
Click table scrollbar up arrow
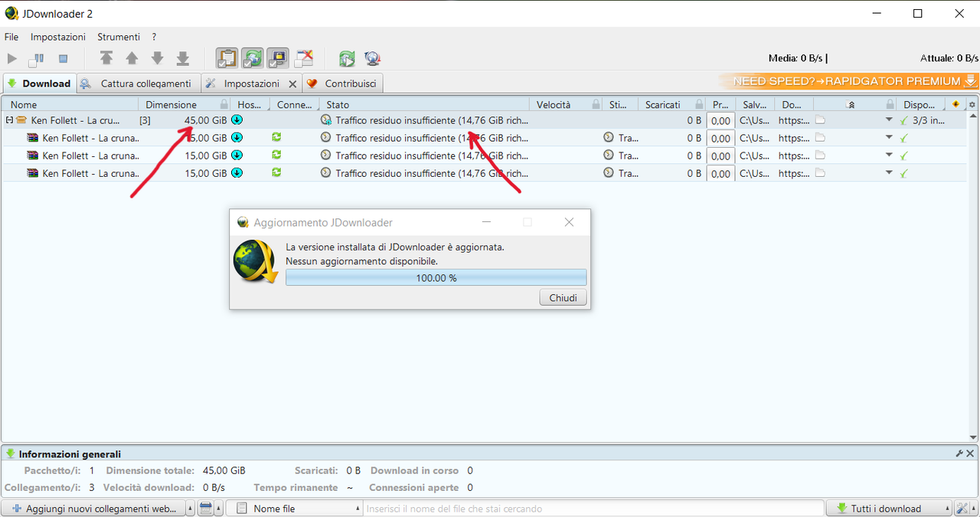972,116
